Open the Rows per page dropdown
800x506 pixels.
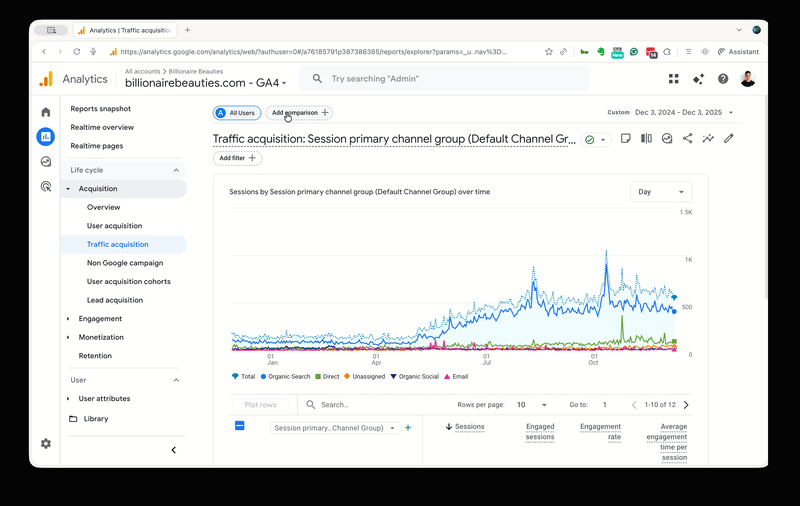531,405
